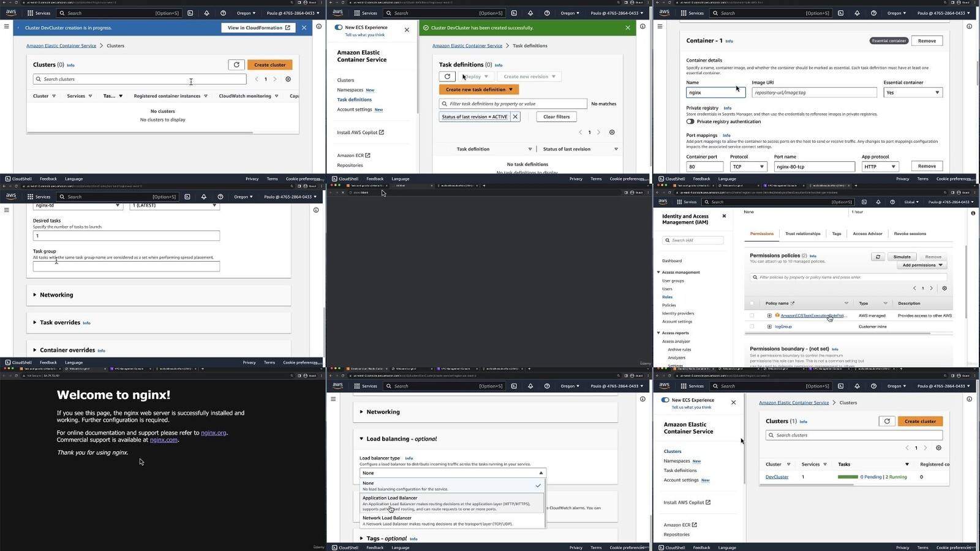This screenshot has height=551, width=980.
Task: Click Create cluster in Clusters (0) window
Action: pos(269,64)
